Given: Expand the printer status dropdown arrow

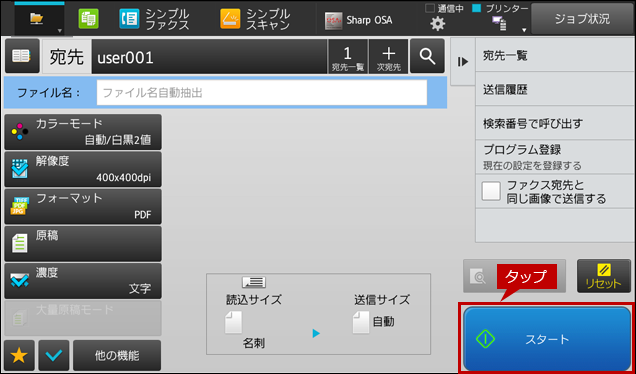Looking at the screenshot, I should (x=524, y=30).
